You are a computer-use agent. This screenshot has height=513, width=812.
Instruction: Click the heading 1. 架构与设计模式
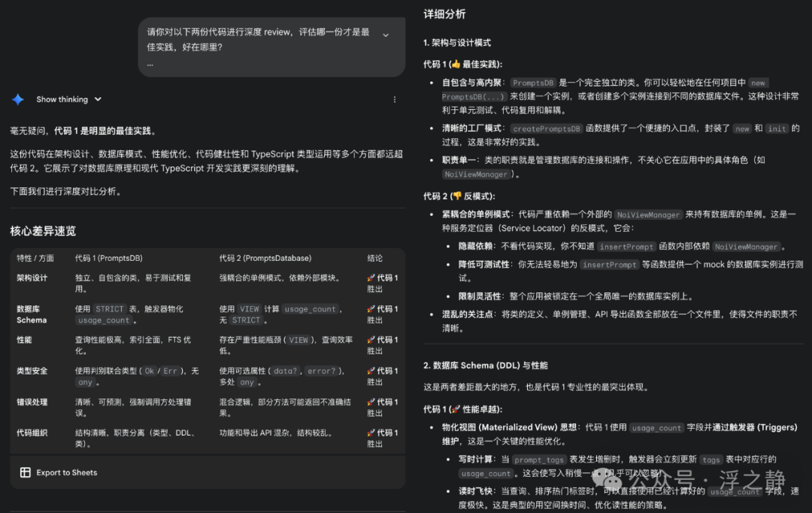coord(457,42)
